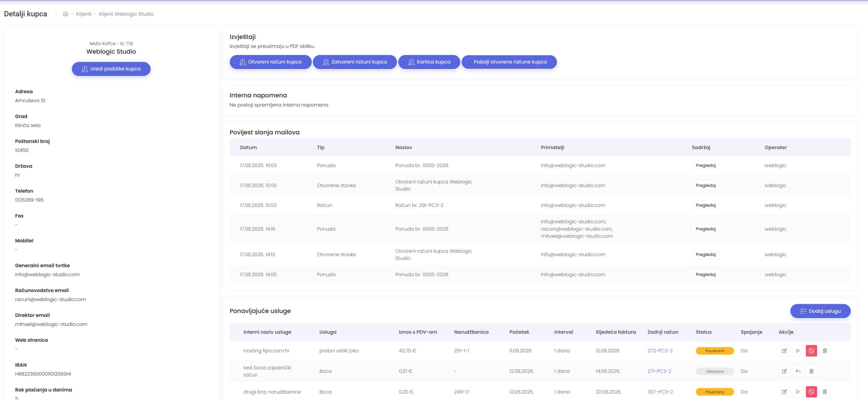Cancel the drugi broj narudžbenice service
Image resolution: width=868 pixels, height=400 pixels.
811,392
